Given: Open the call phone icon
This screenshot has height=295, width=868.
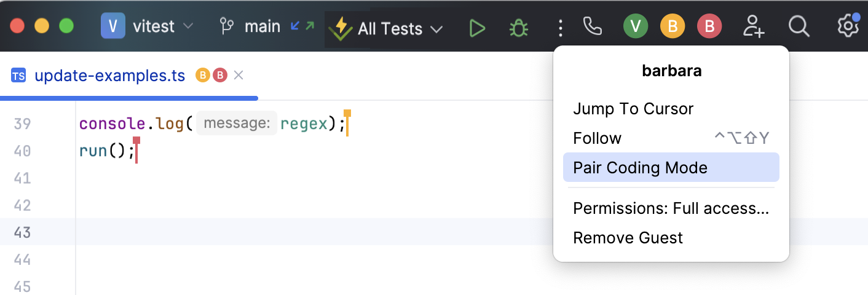Looking at the screenshot, I should pos(592,26).
